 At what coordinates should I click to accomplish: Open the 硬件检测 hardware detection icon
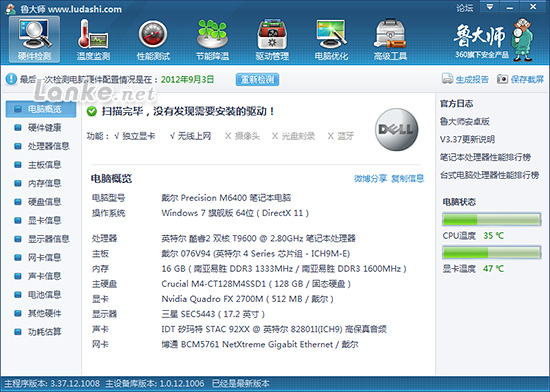pos(34,39)
